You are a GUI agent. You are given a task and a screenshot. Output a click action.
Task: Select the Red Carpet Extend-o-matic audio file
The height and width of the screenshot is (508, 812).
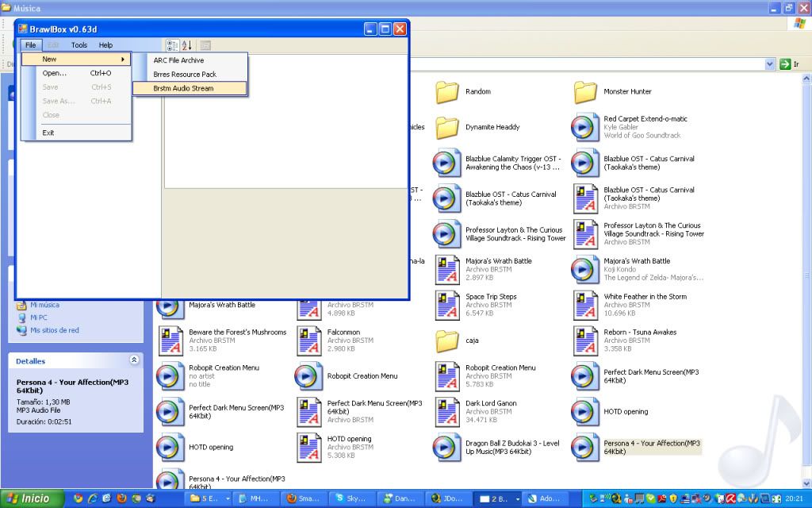586,127
